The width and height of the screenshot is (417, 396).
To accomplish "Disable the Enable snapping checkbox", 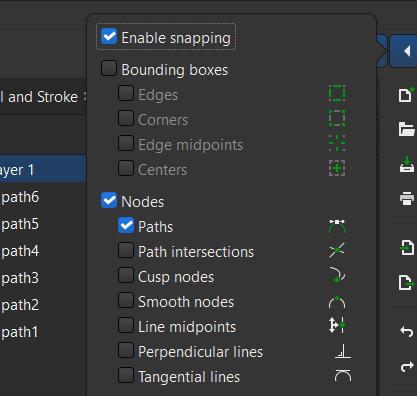I will [109, 36].
